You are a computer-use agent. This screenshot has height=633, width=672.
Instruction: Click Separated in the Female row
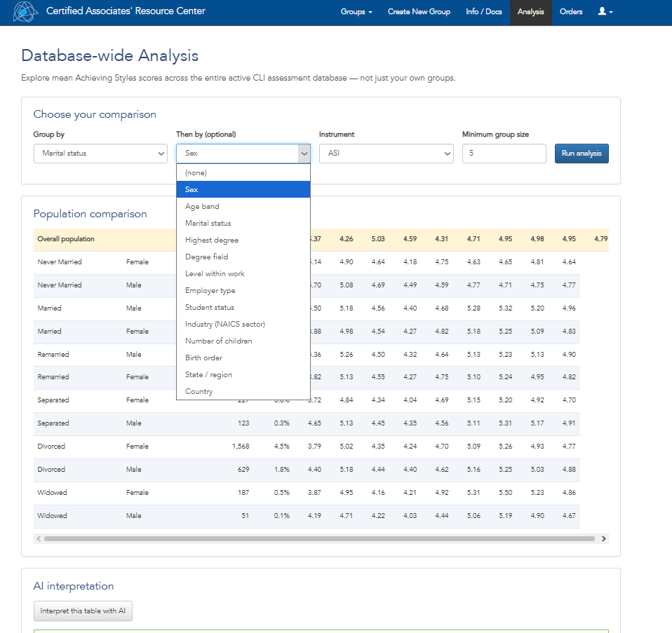(53, 400)
